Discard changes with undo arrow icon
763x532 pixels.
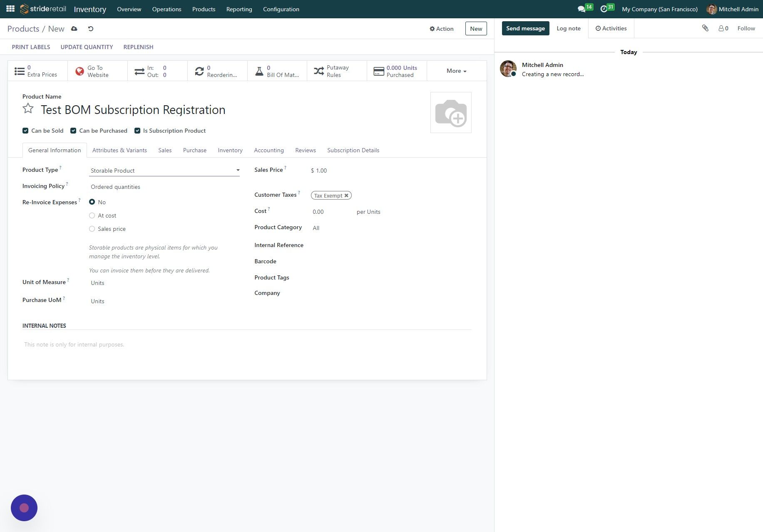pos(91,29)
